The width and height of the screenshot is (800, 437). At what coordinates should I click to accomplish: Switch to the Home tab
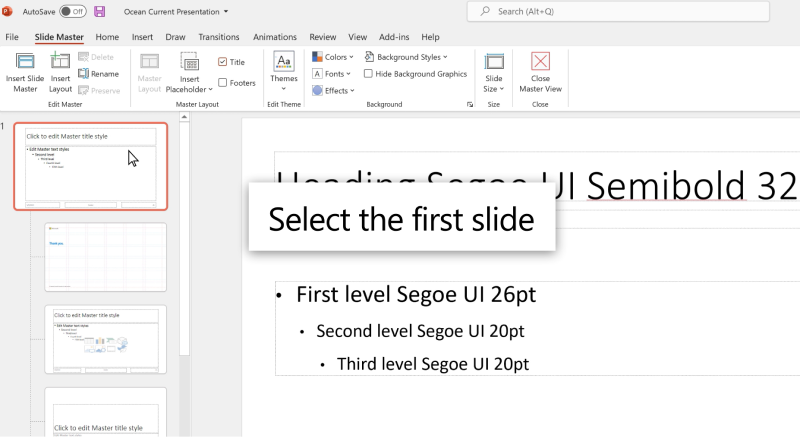coord(107,37)
